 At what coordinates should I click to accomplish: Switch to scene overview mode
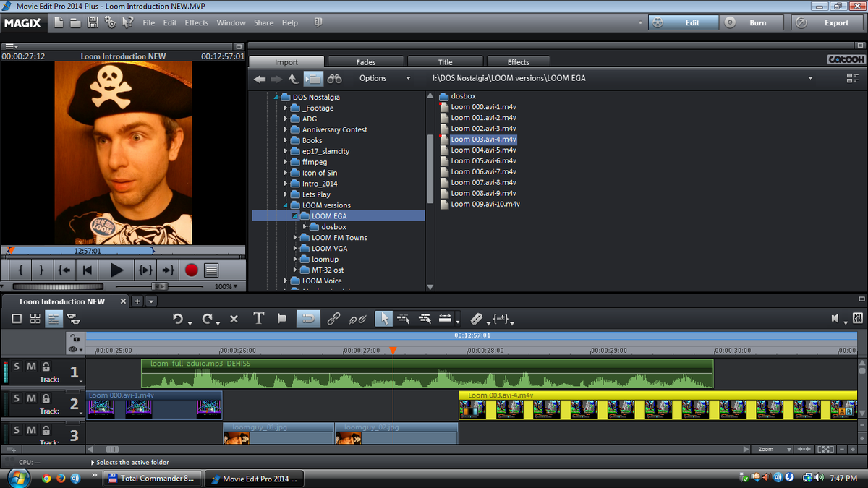coord(35,318)
